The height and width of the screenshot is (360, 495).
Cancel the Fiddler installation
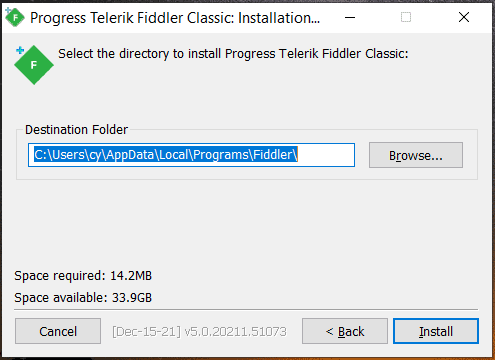(58, 331)
